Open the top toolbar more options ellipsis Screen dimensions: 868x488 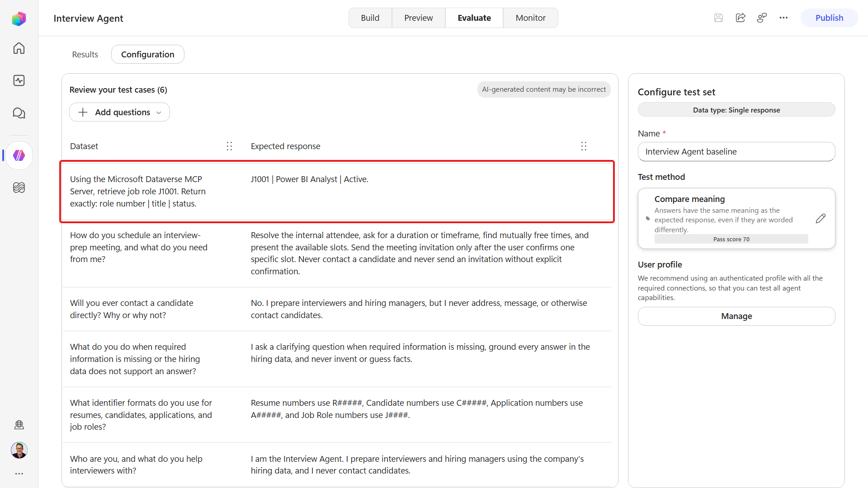[x=783, y=18]
